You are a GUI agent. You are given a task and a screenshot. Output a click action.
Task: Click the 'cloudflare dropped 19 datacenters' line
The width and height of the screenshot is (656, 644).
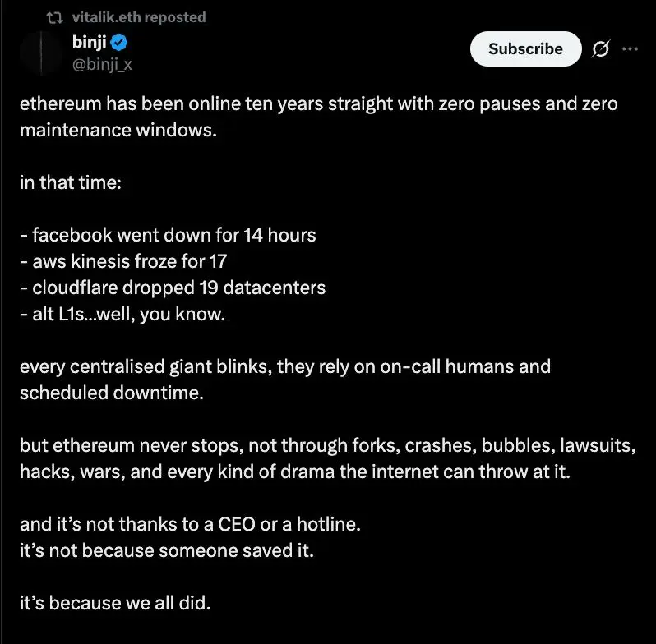point(173,287)
